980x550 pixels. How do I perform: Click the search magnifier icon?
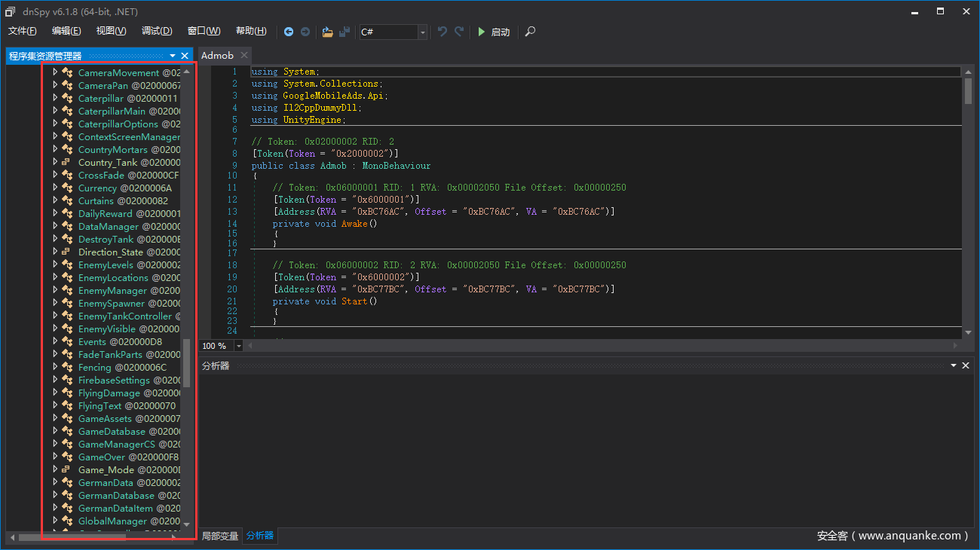point(531,32)
